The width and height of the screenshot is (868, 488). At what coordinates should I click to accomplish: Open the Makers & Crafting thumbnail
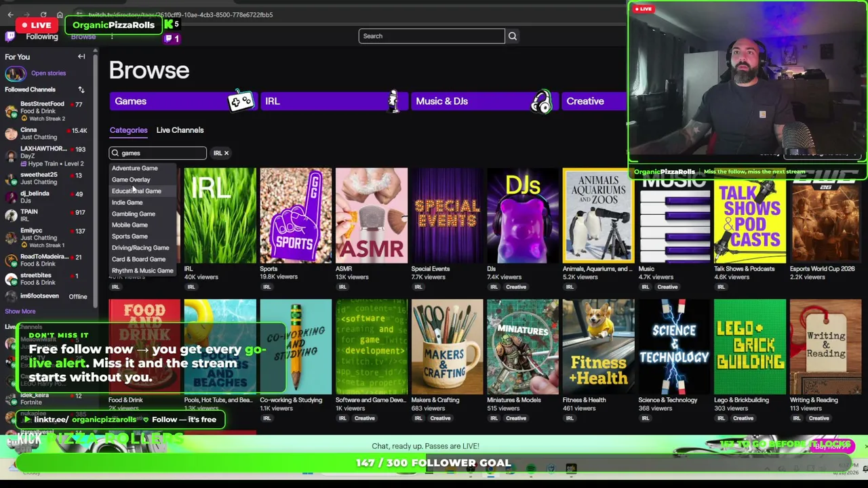pos(448,346)
